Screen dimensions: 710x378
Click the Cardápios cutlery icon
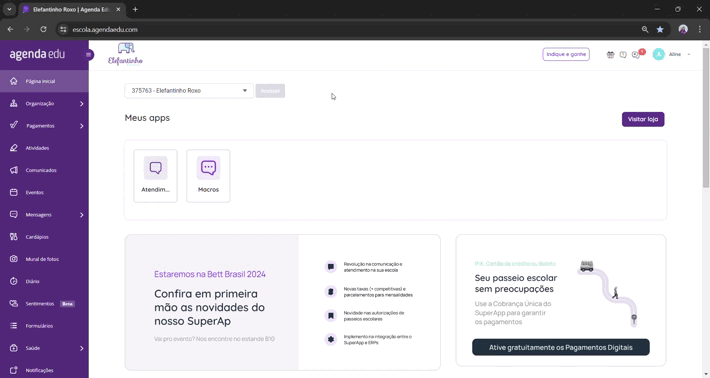click(x=14, y=236)
